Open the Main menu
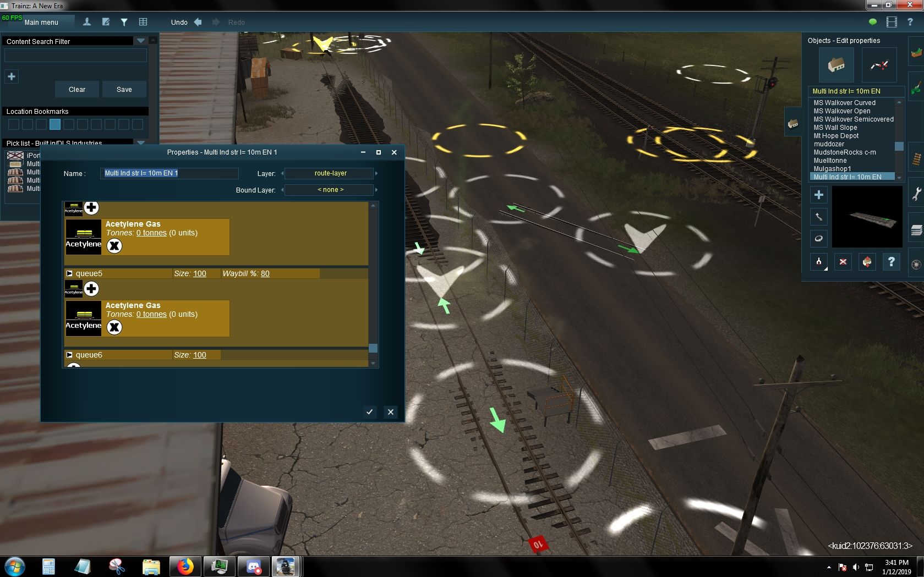This screenshot has height=577, width=924. (41, 23)
